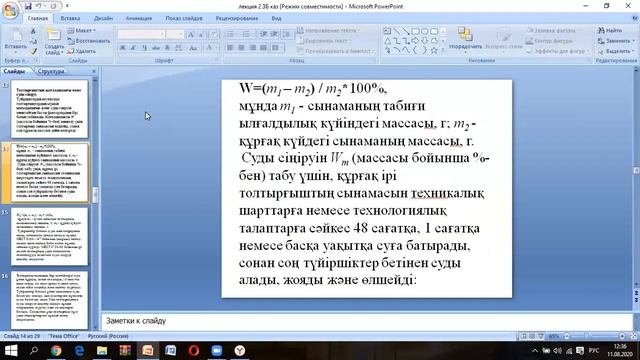Open the Windows Start menu
Image resolution: width=640 pixels, height=360 pixels.
pos(11,351)
